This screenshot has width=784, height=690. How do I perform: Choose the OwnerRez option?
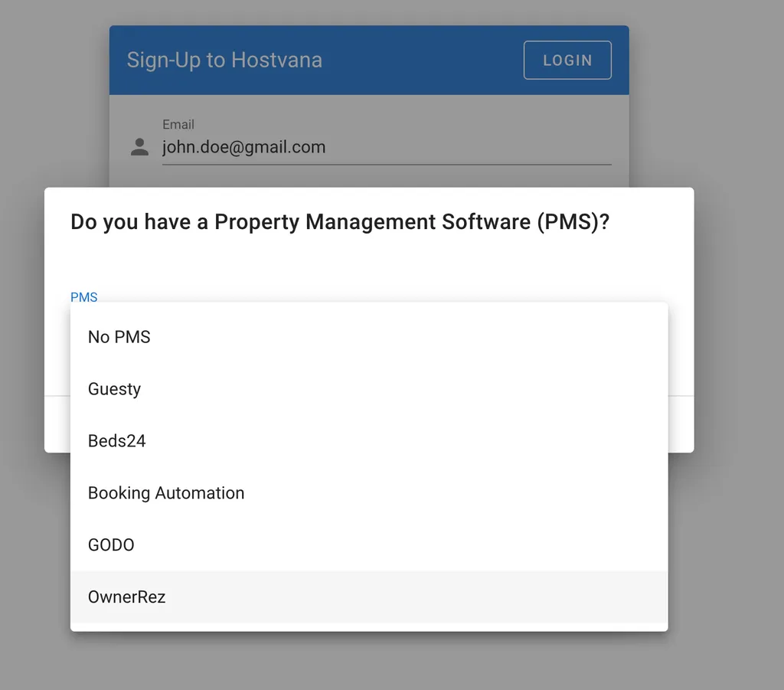coord(369,597)
